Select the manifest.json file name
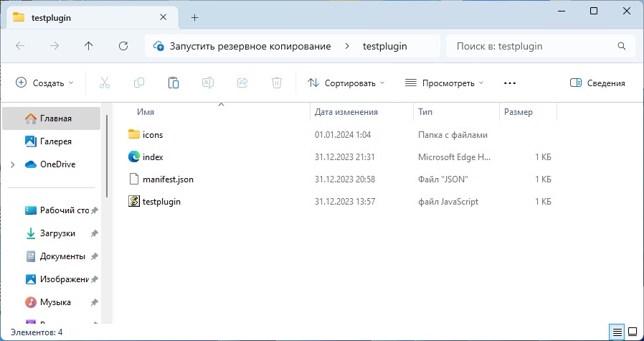Image resolution: width=644 pixels, height=341 pixels. tap(168, 179)
